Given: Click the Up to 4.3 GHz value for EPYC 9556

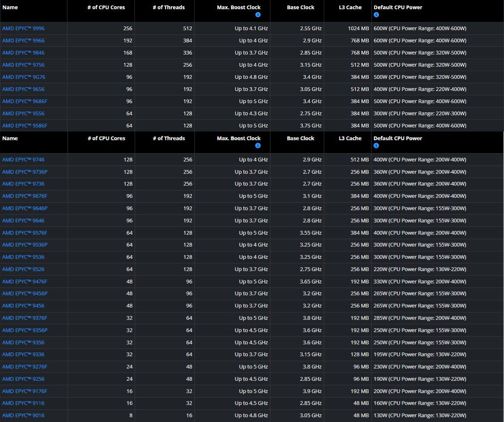Looking at the screenshot, I should coord(251,113).
